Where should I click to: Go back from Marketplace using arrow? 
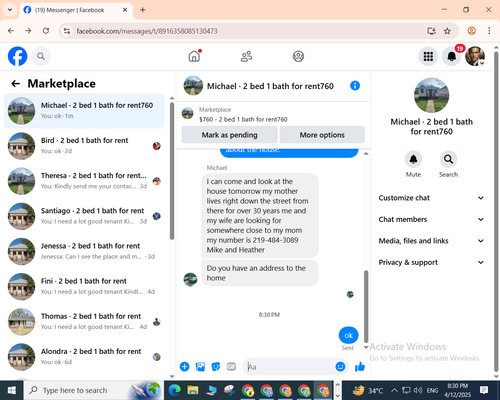click(x=15, y=83)
